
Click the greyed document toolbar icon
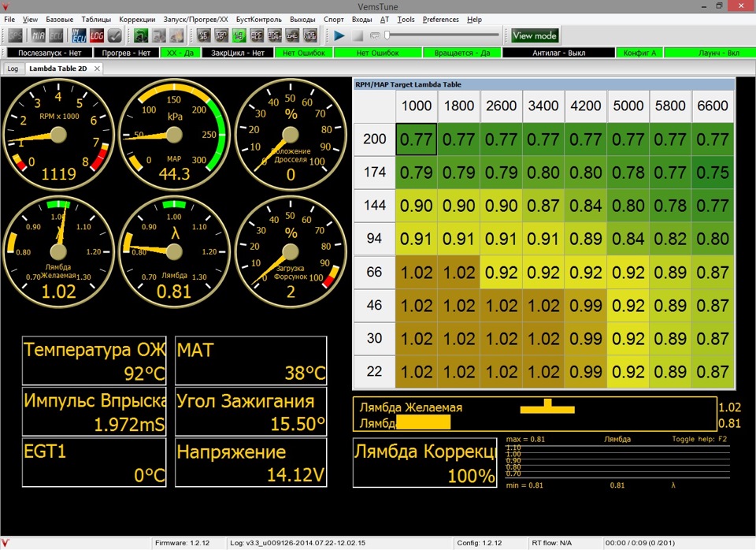click(x=158, y=35)
